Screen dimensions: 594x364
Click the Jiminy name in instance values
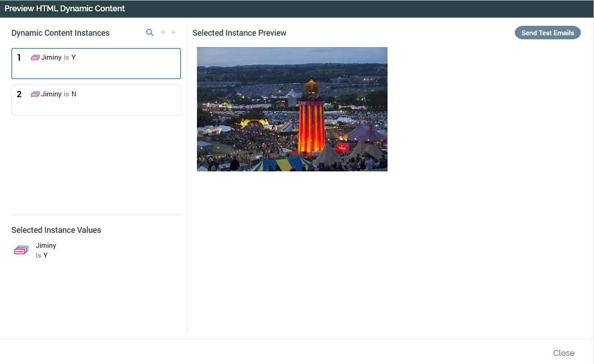coord(46,246)
